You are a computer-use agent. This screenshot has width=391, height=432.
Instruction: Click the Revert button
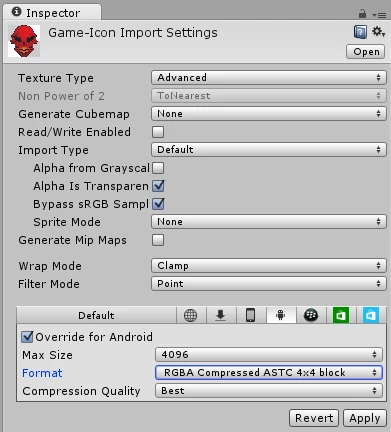pos(314,418)
